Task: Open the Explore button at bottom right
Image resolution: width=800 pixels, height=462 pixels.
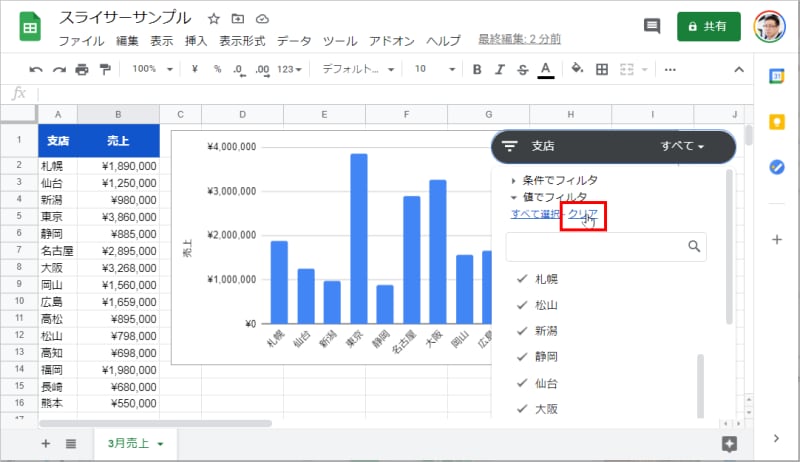Action: (x=730, y=444)
